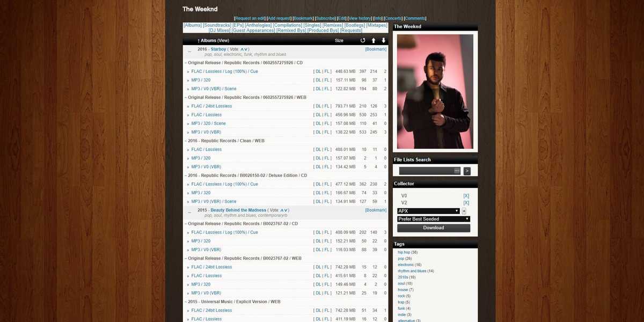Open Starboy FLAC / 24bit Lossless torrent
The height and width of the screenshot is (322, 644).
pos(211,106)
